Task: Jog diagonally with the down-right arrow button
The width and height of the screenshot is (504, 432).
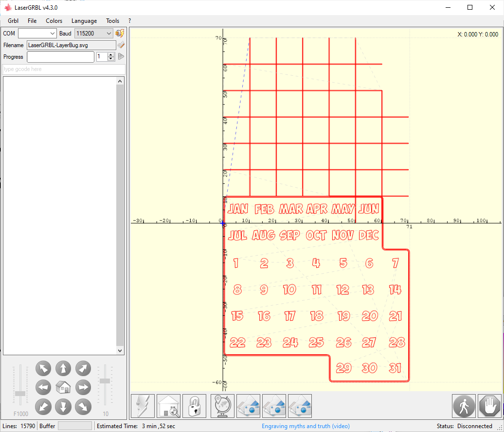Action: [83, 406]
